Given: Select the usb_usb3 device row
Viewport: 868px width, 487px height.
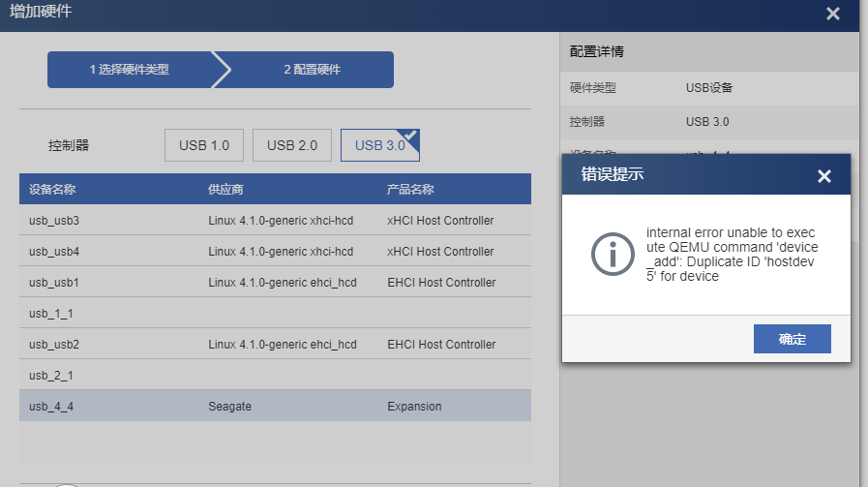Looking at the screenshot, I should [275, 220].
